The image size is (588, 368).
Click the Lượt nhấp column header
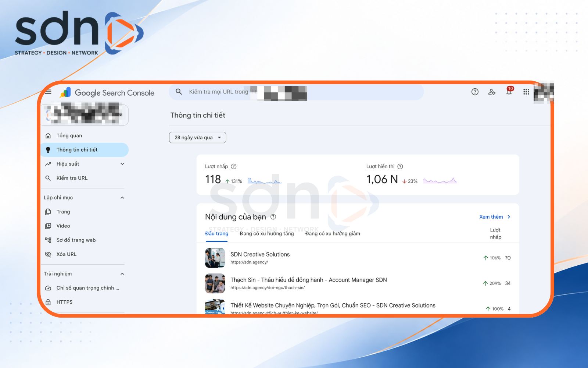[x=495, y=234]
